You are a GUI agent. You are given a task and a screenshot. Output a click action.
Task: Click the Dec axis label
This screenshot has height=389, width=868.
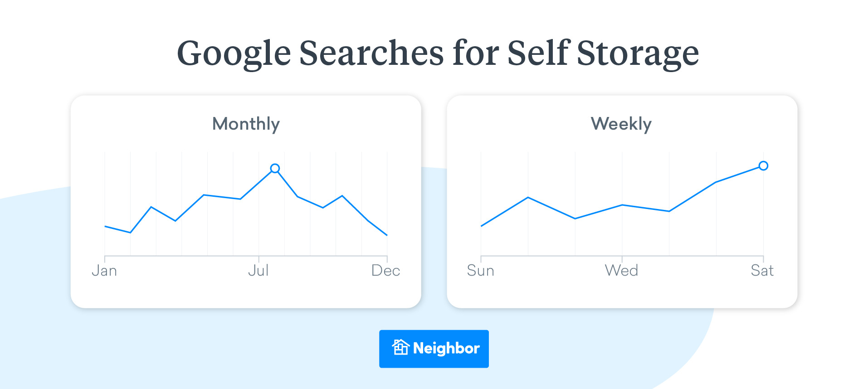[x=385, y=271]
